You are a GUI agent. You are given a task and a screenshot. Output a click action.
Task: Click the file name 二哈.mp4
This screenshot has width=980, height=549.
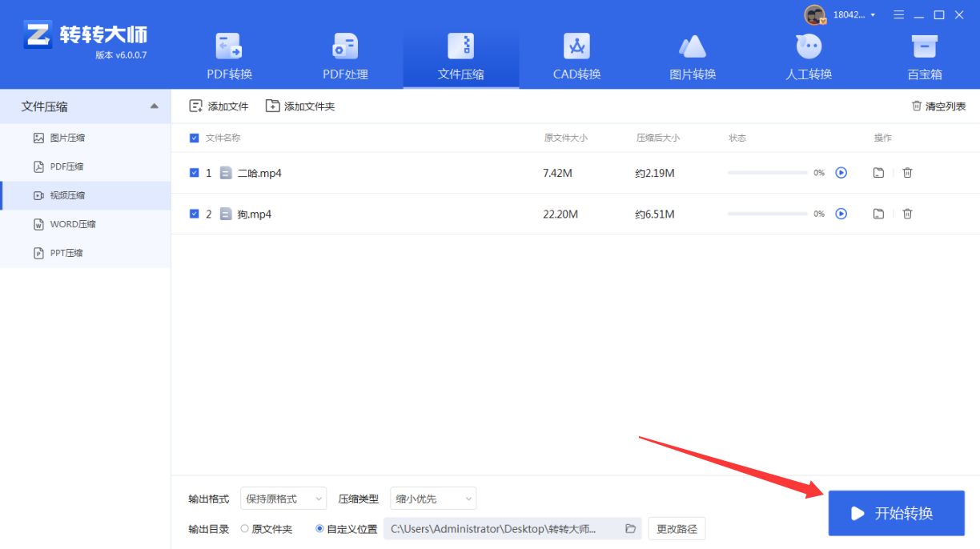tap(259, 173)
